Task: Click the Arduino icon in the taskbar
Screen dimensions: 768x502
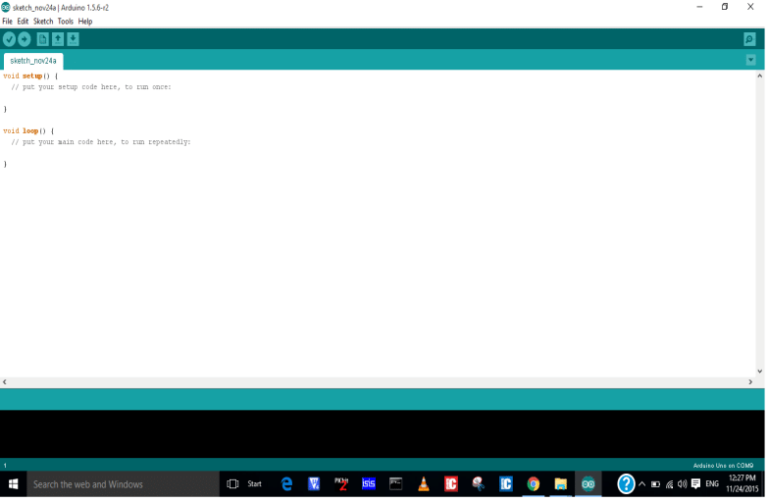Action: [588, 484]
